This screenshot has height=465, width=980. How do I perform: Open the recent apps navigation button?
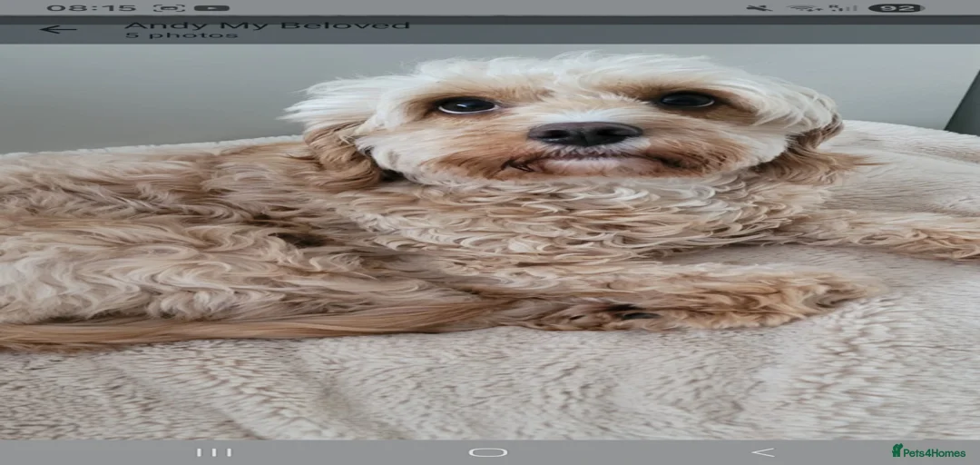[x=214, y=452]
